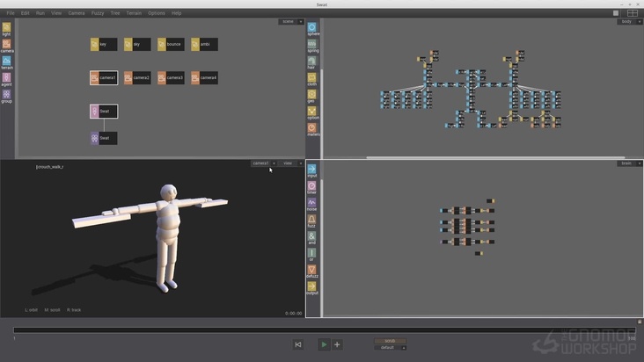Click the body palette vertical scrollbar
644x362 pixels.
[x=322, y=113]
